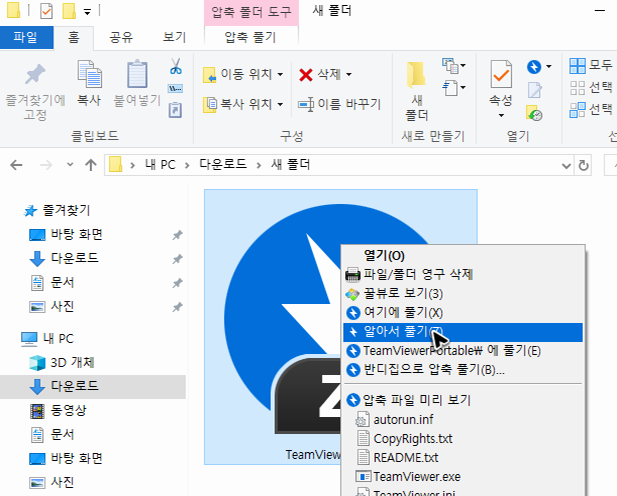Click 모두 선택 select all icon
The height and width of the screenshot is (496, 617).
point(578,66)
